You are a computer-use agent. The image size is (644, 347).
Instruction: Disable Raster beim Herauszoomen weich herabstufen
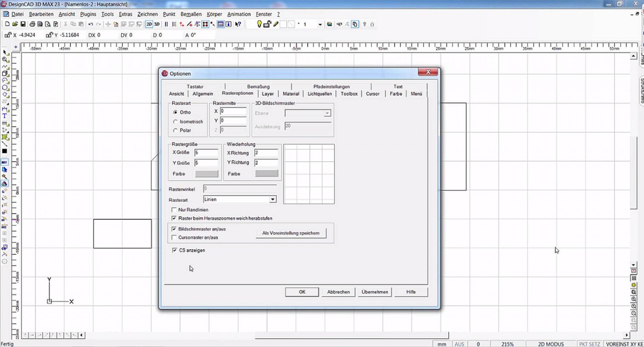pos(174,219)
